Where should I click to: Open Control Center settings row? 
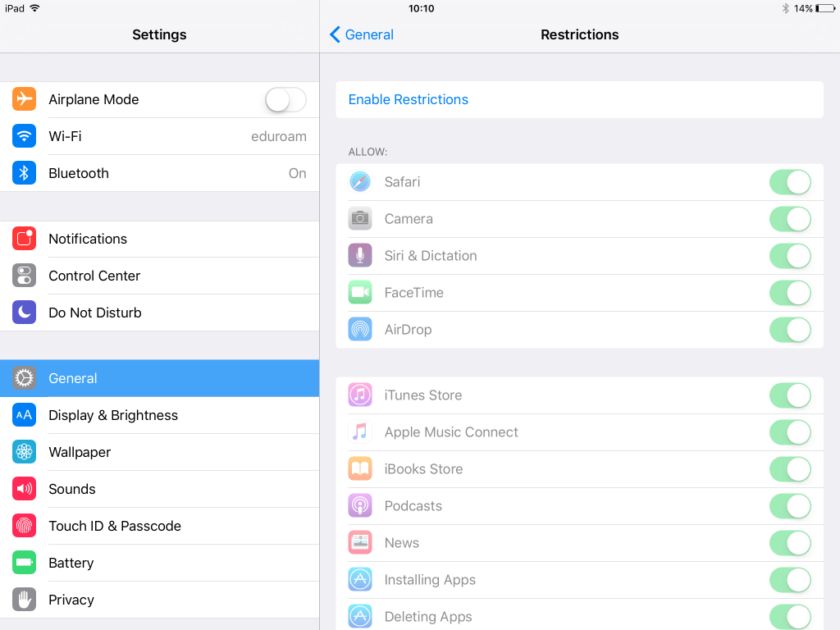click(160, 276)
